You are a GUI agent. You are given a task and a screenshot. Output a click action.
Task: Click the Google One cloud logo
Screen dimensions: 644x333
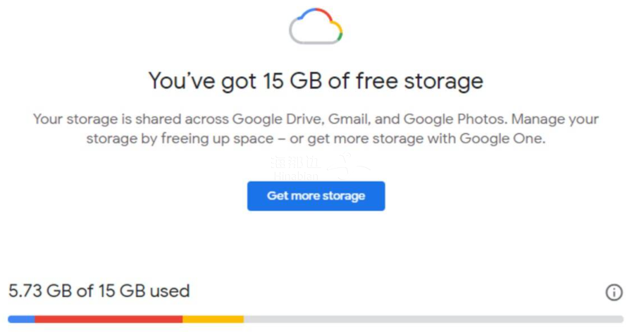point(316,26)
